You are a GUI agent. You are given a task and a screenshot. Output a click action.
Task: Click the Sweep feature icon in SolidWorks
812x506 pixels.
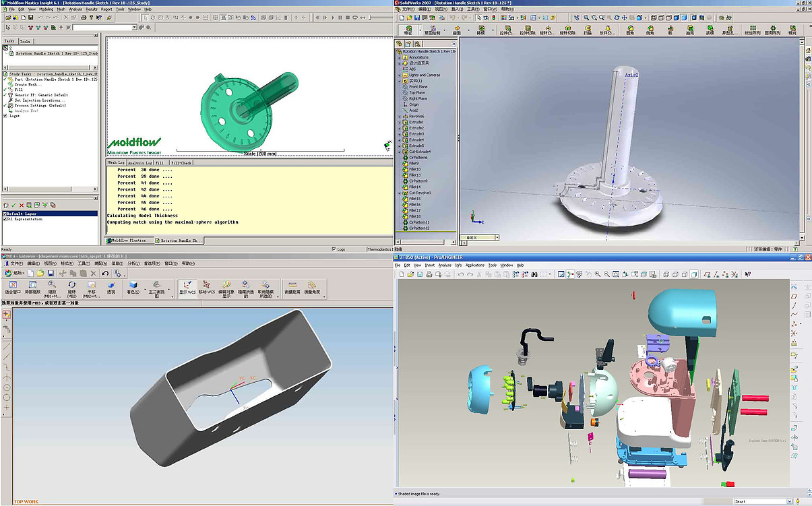coord(588,30)
